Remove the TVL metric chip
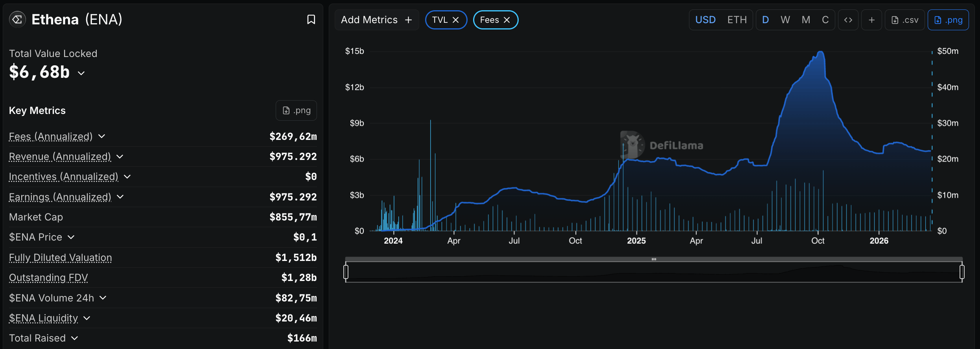Image resolution: width=980 pixels, height=349 pixels. 456,20
